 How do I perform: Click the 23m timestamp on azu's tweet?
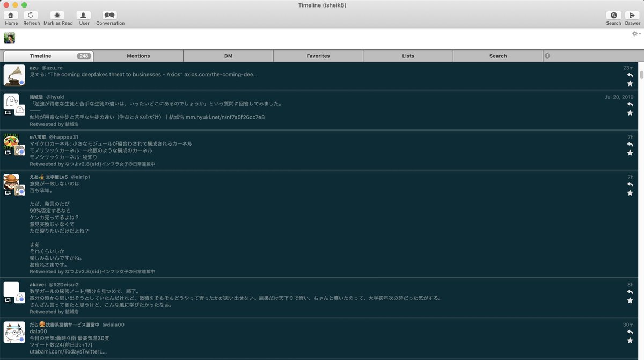(x=628, y=68)
